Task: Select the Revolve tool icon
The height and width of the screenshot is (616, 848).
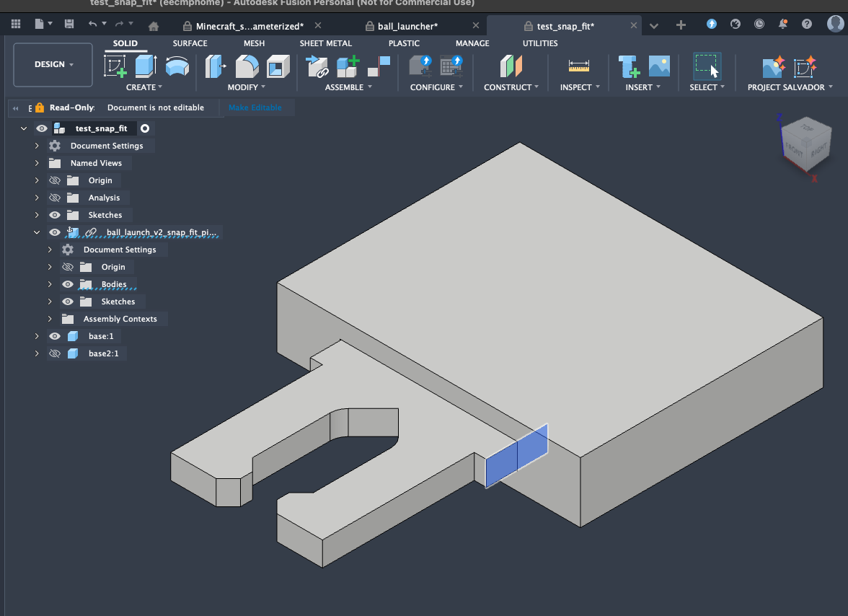Action: pos(177,66)
